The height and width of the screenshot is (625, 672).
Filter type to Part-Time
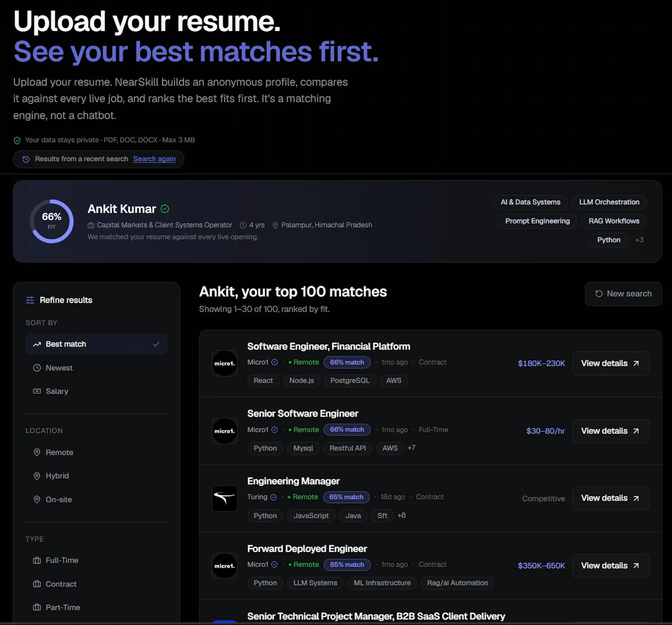tap(96, 607)
